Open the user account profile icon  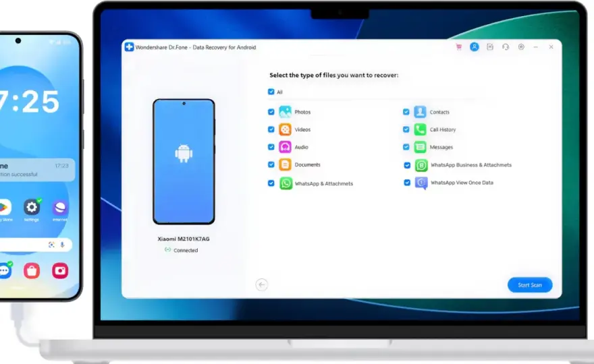pos(475,47)
